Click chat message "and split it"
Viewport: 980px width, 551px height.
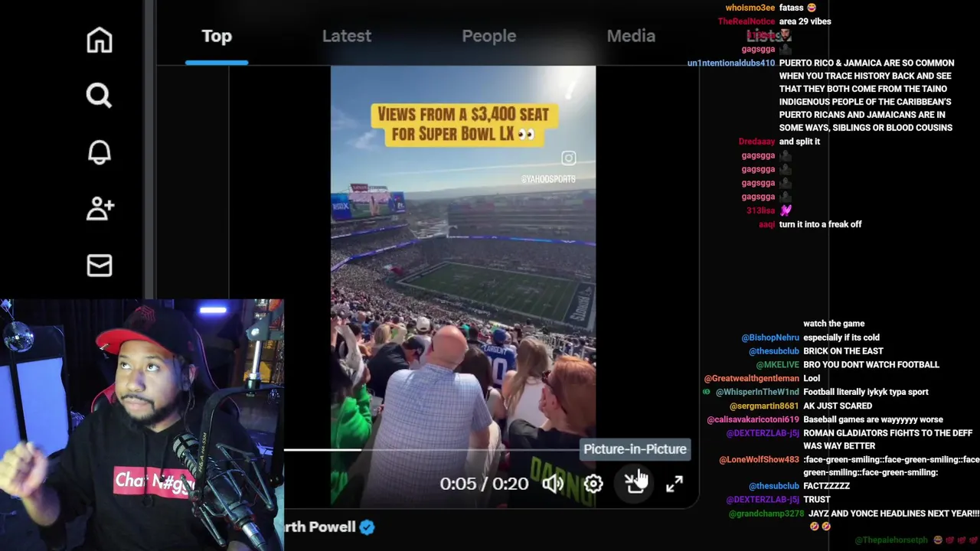[x=799, y=142]
